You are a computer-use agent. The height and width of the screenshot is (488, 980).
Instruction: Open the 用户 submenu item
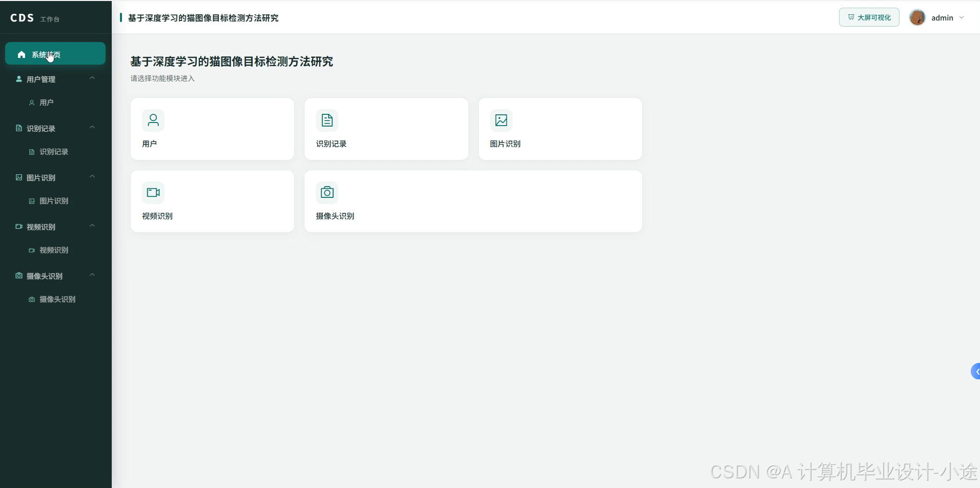55,103
